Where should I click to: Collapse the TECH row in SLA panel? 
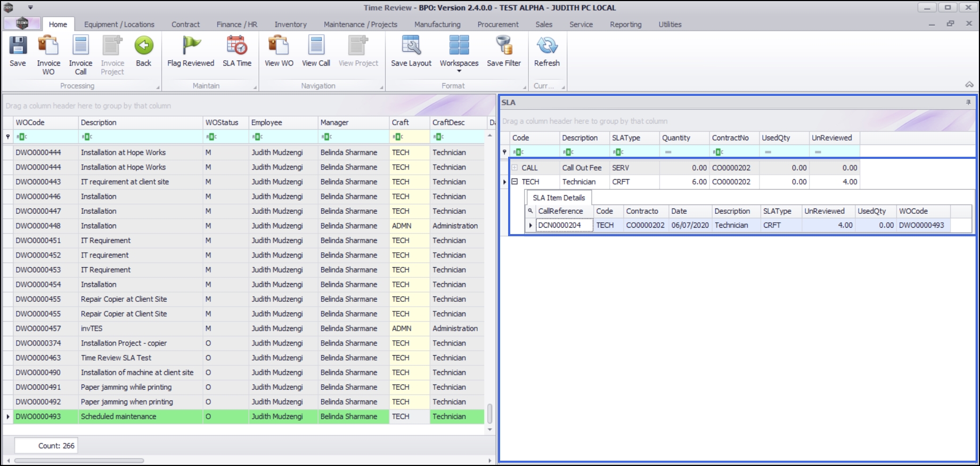tap(514, 182)
